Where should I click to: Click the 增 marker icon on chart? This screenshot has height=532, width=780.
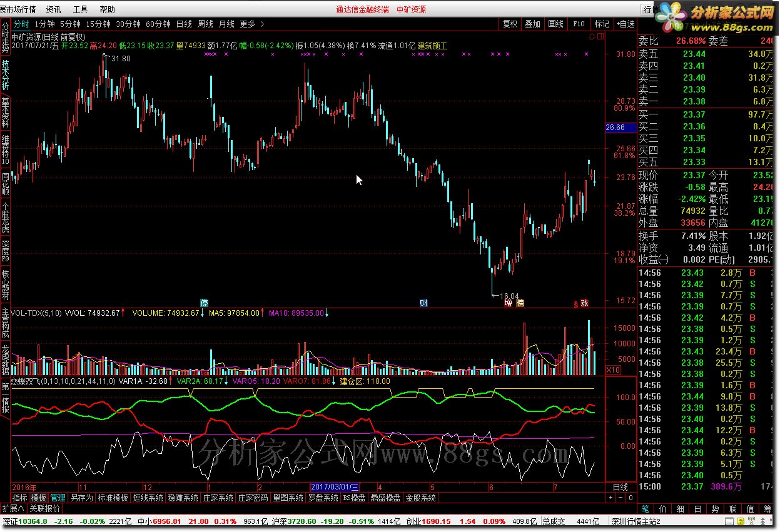point(509,303)
